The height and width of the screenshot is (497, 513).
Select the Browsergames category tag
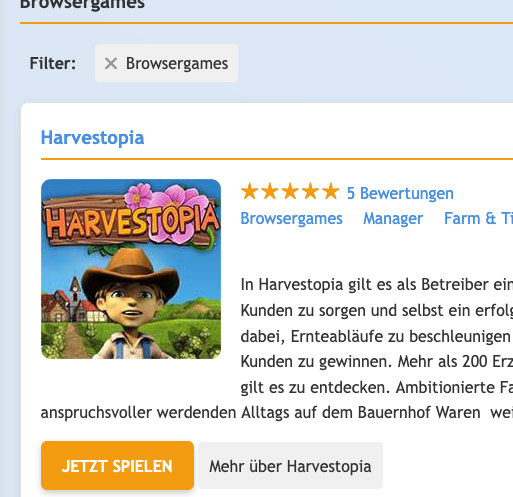tap(291, 219)
